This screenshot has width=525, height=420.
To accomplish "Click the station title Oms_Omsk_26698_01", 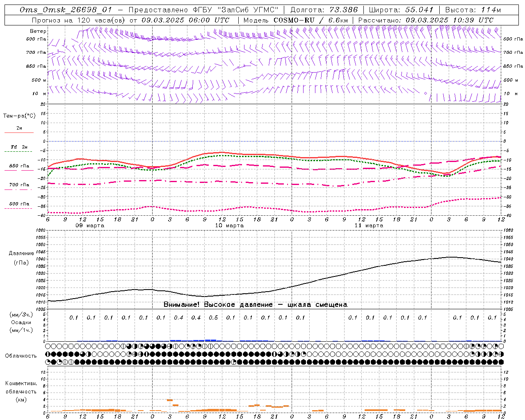I will (66, 10).
